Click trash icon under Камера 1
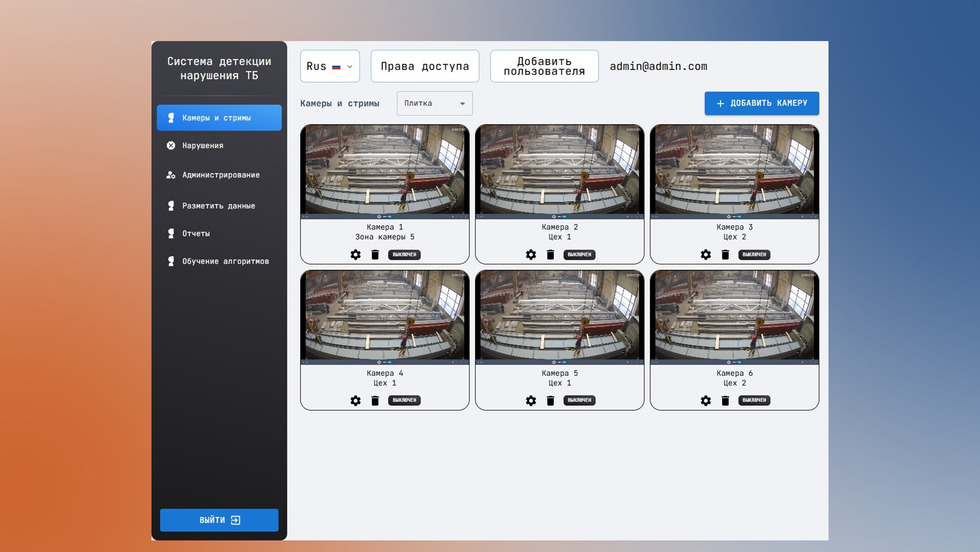This screenshot has height=552, width=980. (x=375, y=255)
